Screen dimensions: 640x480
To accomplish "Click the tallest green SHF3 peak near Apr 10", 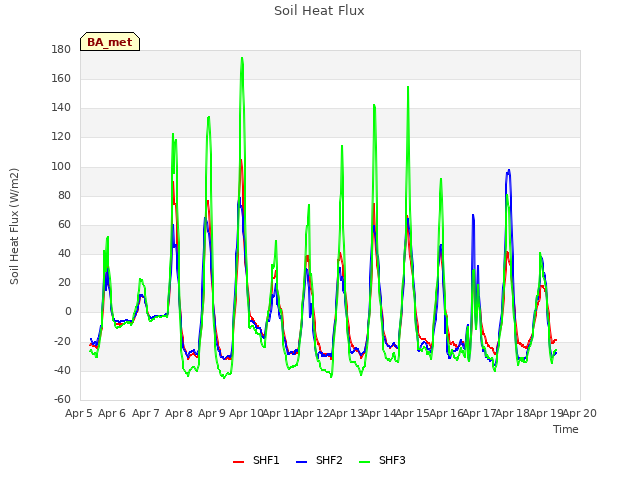I will click(242, 58).
